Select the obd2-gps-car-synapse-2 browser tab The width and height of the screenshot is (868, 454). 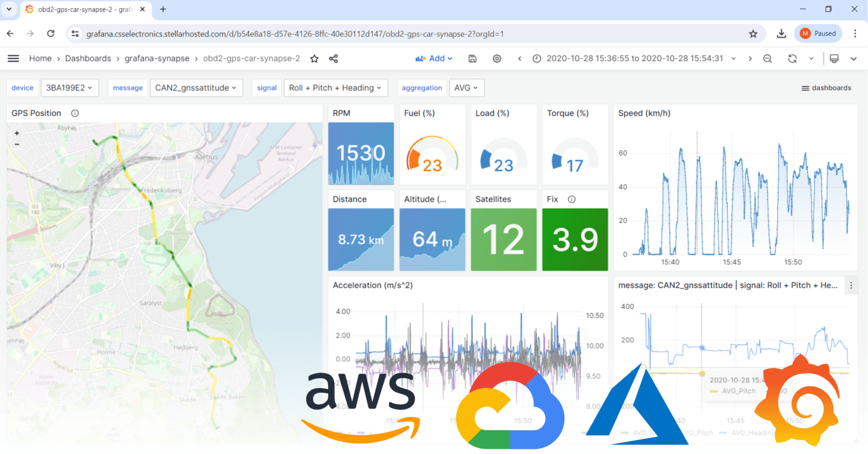[86, 9]
